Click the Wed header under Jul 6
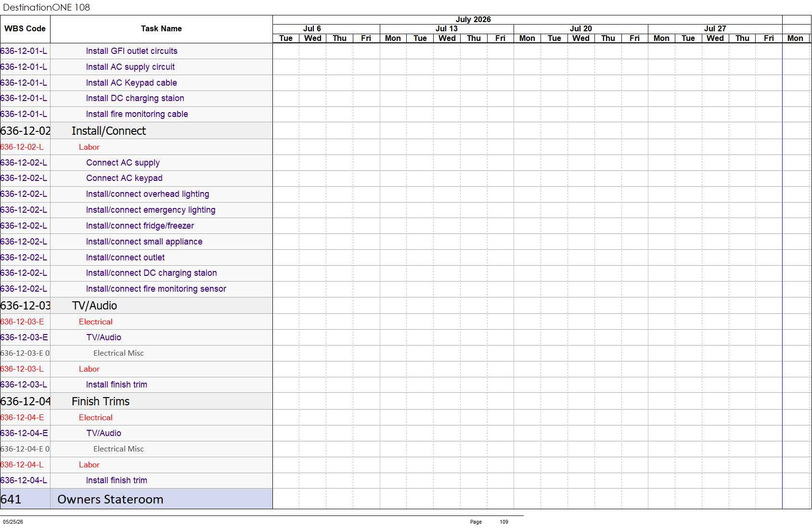 point(312,39)
